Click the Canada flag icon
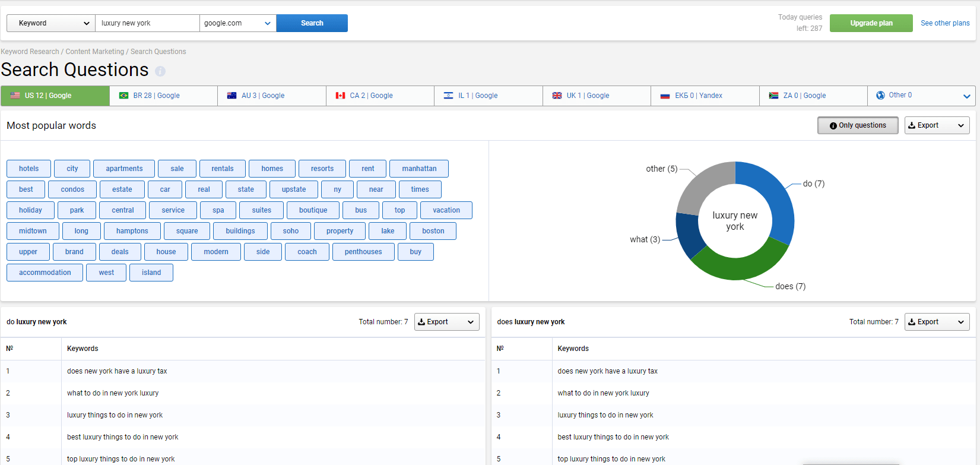The width and height of the screenshot is (980, 465). tap(340, 96)
